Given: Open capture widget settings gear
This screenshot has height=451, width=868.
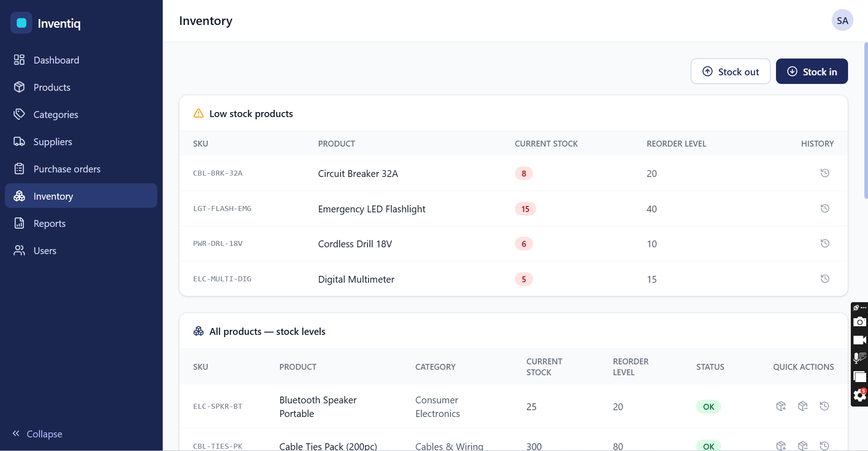Looking at the screenshot, I should click(x=859, y=395).
